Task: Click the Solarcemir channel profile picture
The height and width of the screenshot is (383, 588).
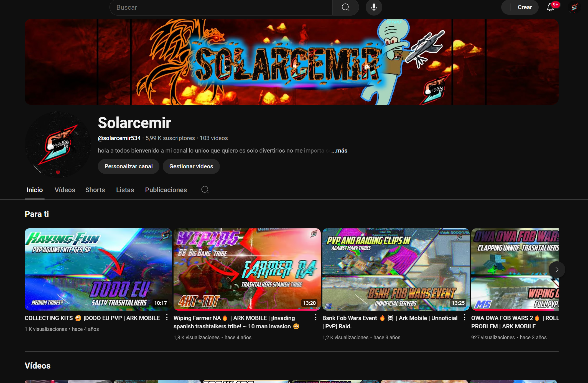Action: (58, 144)
